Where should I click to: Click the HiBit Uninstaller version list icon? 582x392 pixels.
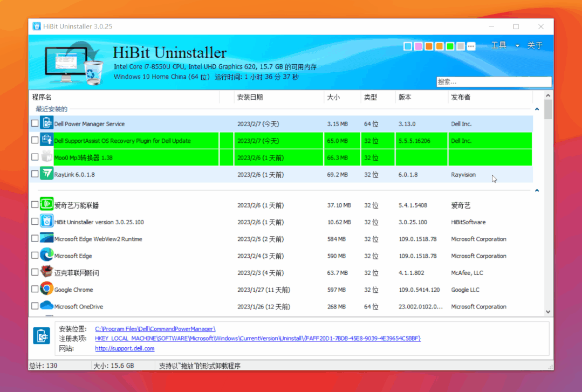pyautogui.click(x=46, y=222)
